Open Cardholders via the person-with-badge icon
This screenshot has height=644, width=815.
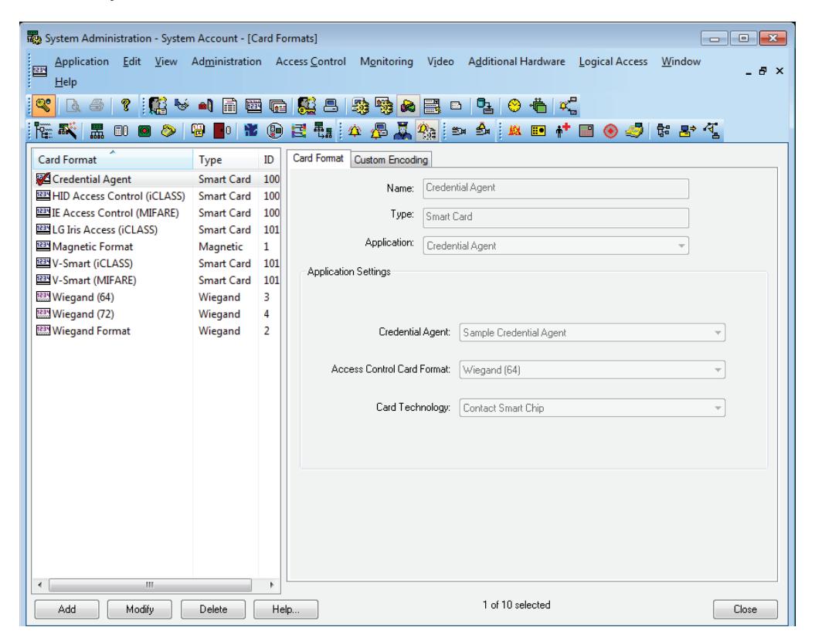point(158,106)
